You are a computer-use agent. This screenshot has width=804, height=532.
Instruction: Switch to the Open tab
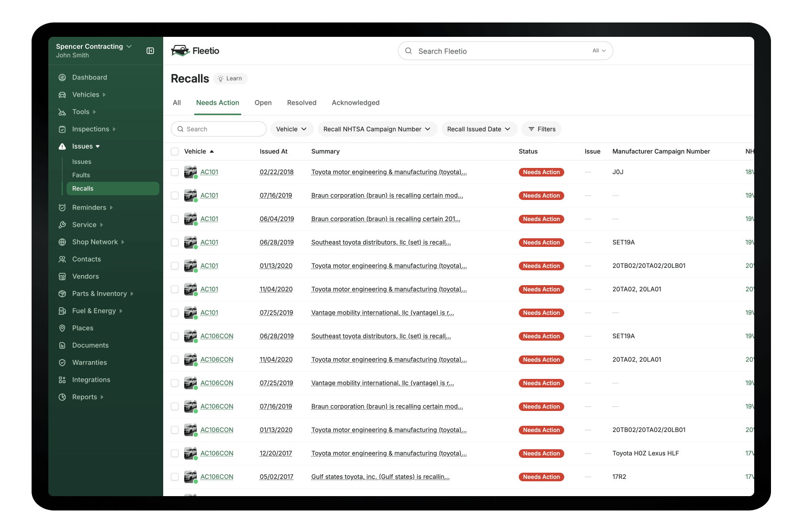[263, 103]
